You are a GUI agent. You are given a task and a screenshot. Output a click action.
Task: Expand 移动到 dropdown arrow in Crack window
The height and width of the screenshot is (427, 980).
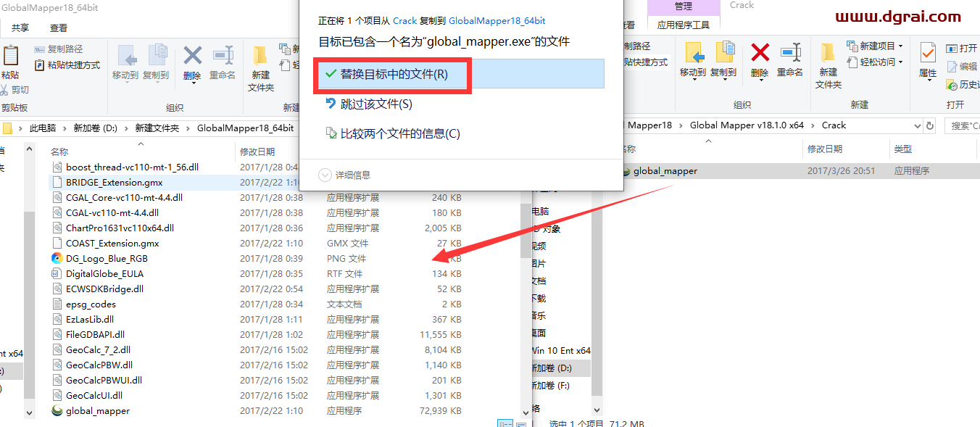point(693,80)
